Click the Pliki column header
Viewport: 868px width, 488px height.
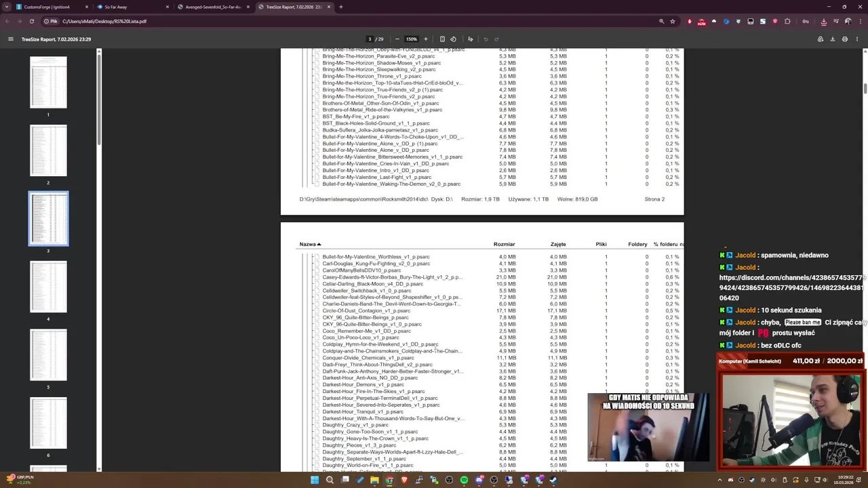pos(601,244)
